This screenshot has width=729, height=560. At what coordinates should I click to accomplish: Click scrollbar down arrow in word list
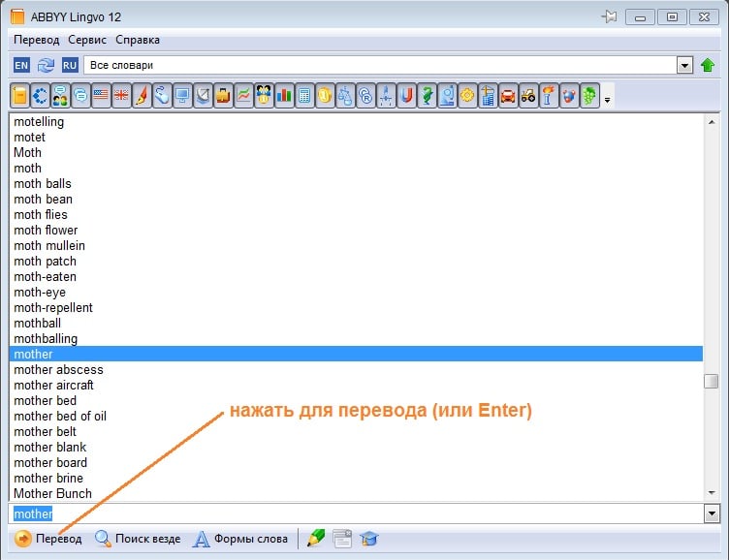pyautogui.click(x=712, y=492)
